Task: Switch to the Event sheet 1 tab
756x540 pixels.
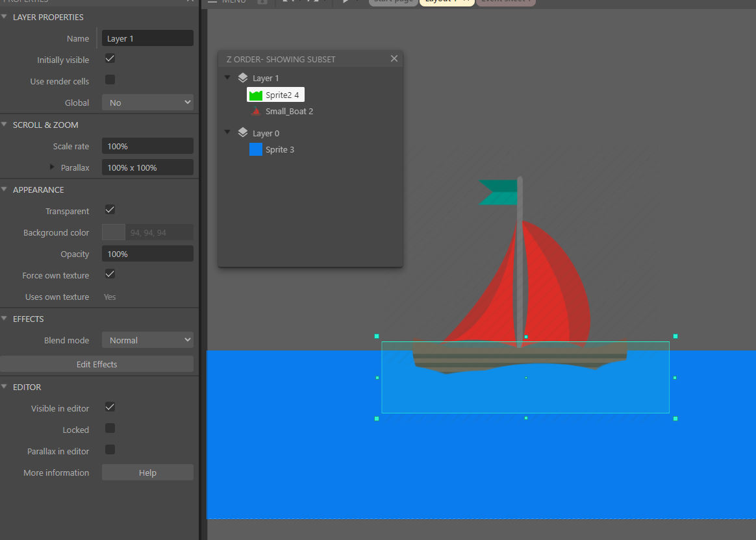Action: point(505,2)
